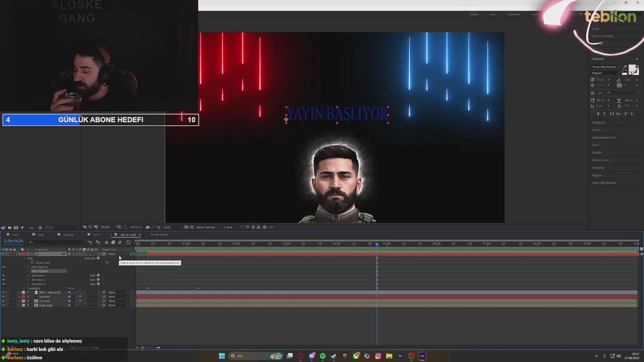Toggle the Source Text stopwatch

point(32,262)
